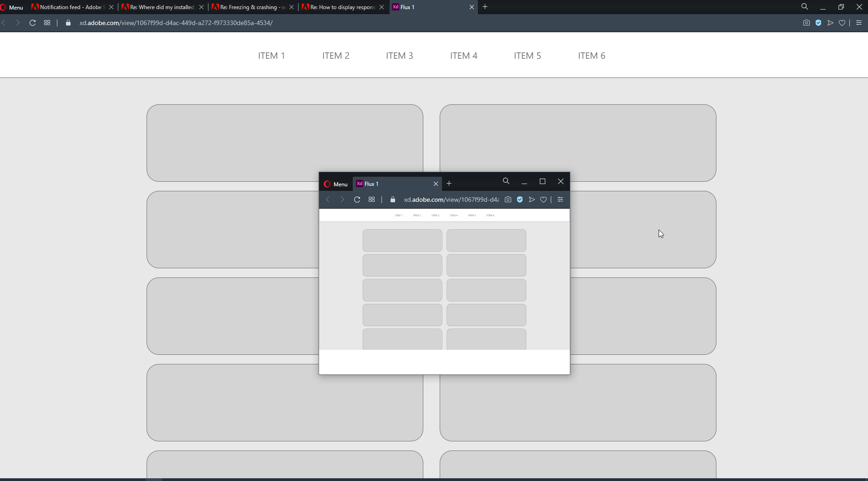Capture a snapshot with the camera icon

[x=807, y=22]
